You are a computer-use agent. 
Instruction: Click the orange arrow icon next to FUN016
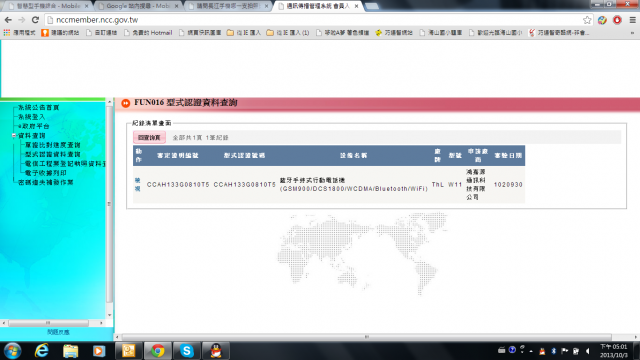[126, 103]
